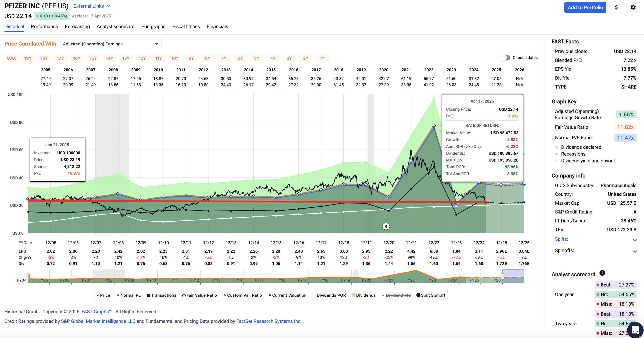Open the Financials tab

pyautogui.click(x=217, y=27)
